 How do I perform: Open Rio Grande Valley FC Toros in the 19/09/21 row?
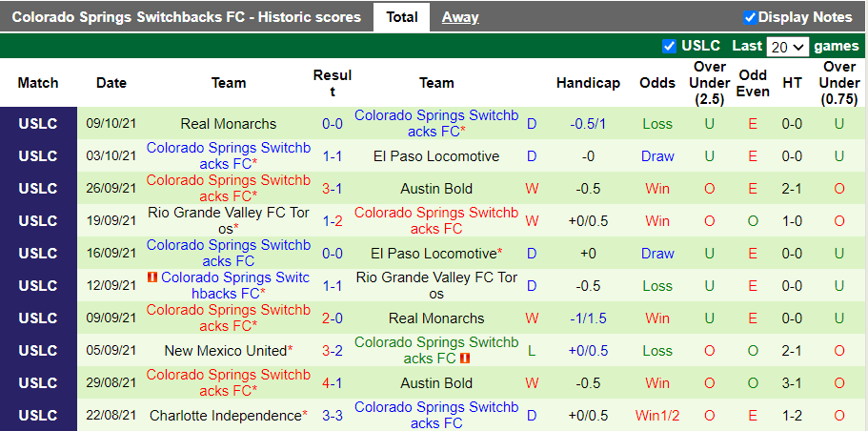coord(229,221)
